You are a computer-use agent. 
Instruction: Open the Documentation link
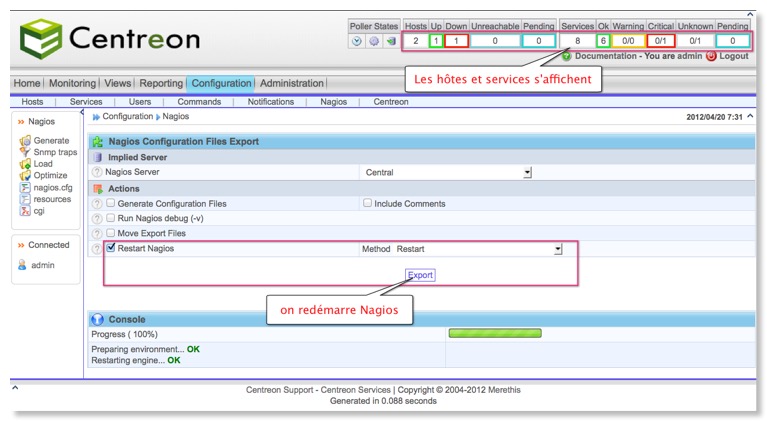click(607, 56)
